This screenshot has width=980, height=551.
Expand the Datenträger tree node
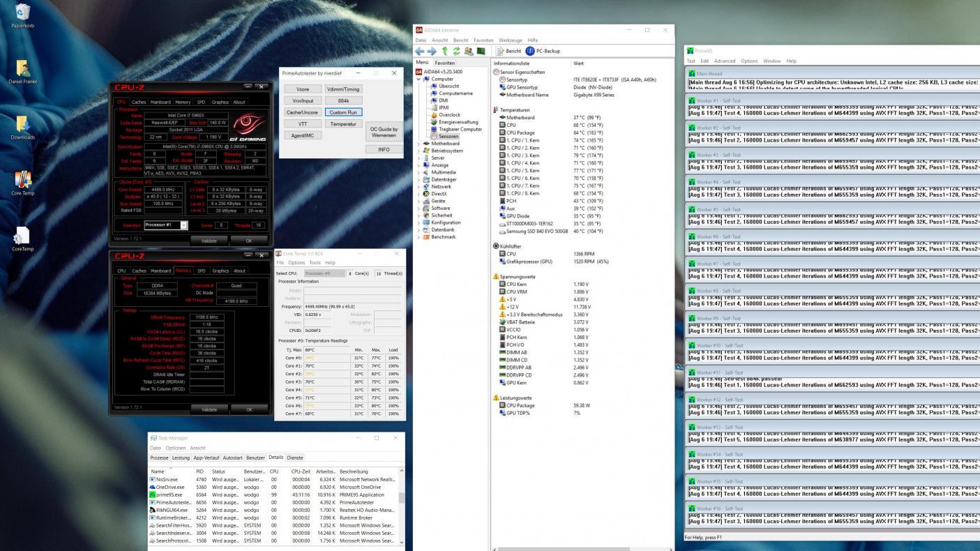419,179
